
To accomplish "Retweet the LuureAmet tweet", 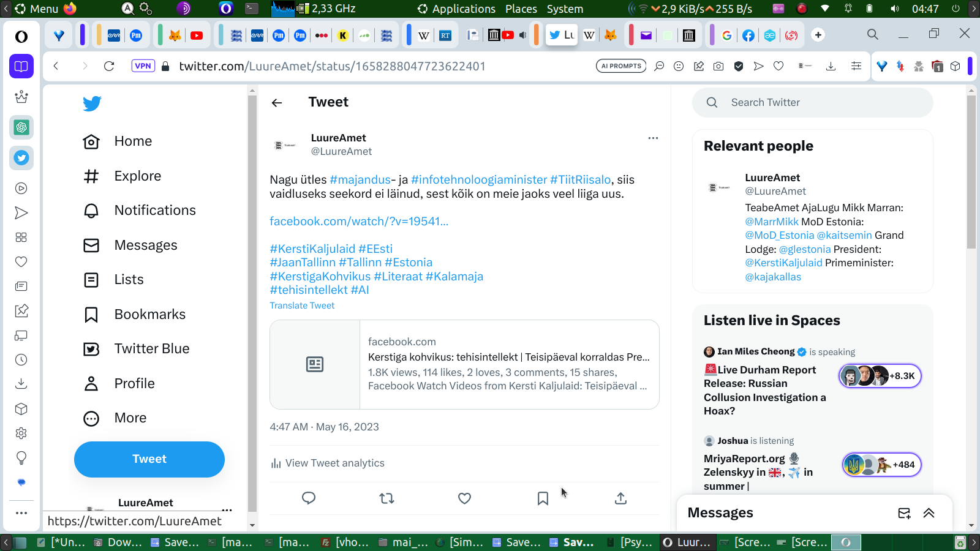I will [x=386, y=498].
